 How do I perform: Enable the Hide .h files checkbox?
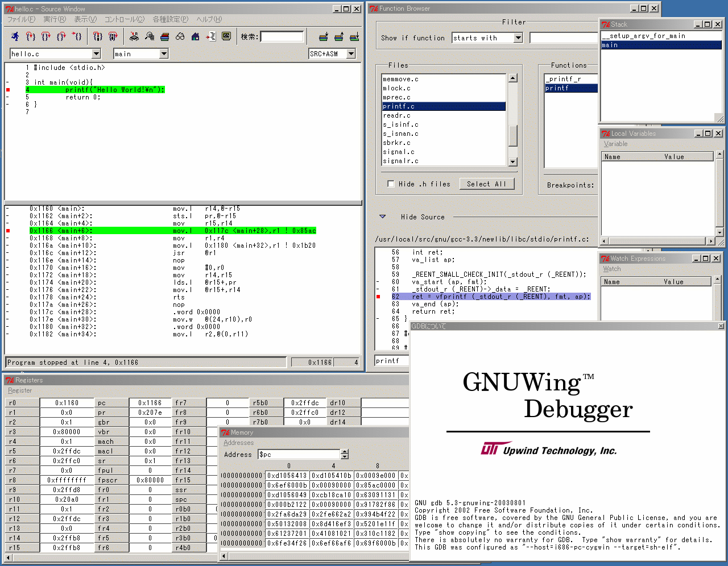click(391, 184)
